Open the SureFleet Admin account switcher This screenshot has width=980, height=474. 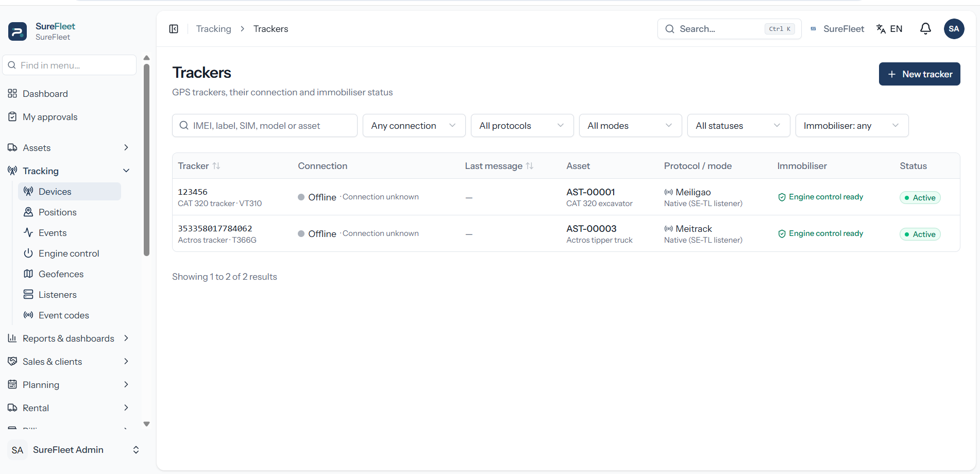(73, 450)
